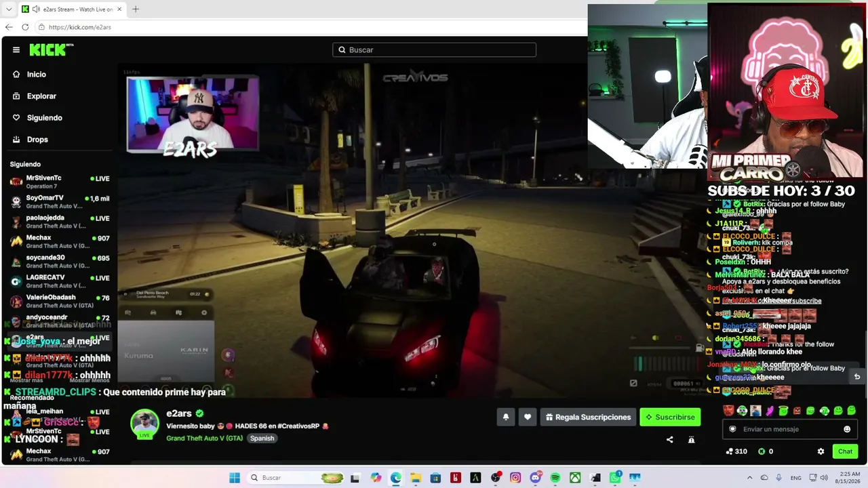The image size is (868, 488).
Task: Click the Regala Suscripciones button
Action: point(588,418)
